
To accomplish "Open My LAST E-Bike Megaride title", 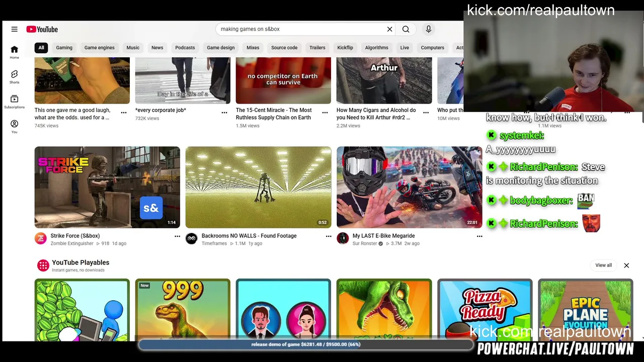I will (x=384, y=236).
